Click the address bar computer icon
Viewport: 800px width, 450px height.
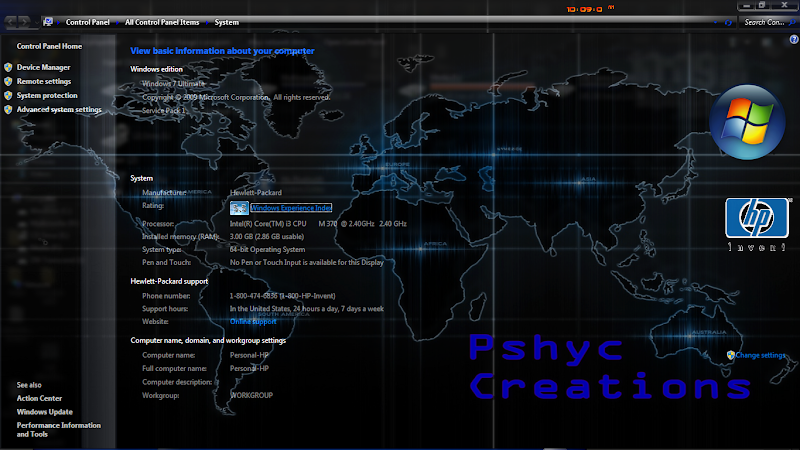point(48,22)
